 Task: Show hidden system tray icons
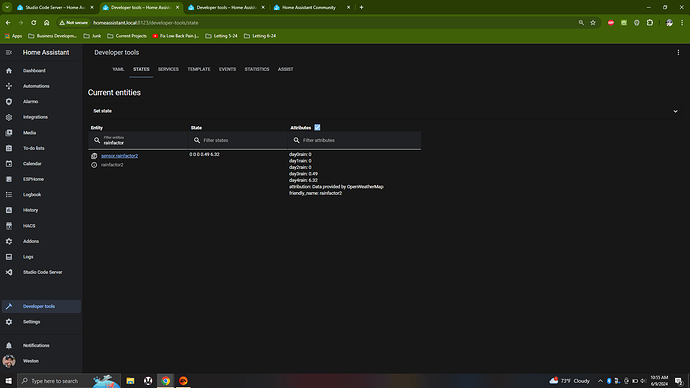[600, 381]
